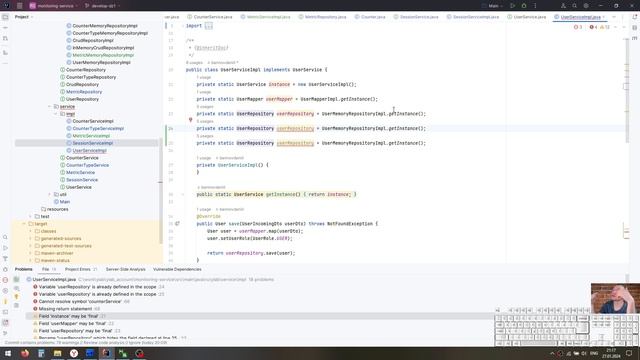Select Main class in project tree
Image resolution: width=640 pixels, height=360 pixels.
(x=62, y=202)
